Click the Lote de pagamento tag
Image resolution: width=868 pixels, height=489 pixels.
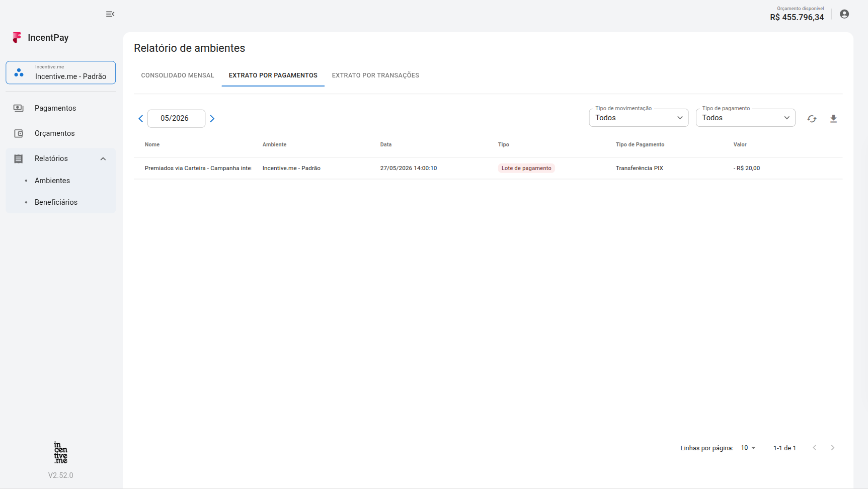tap(526, 168)
